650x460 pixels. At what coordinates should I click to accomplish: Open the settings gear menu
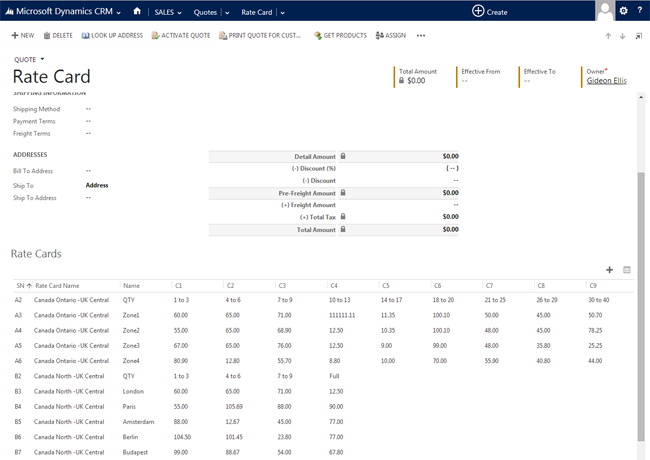tap(623, 11)
